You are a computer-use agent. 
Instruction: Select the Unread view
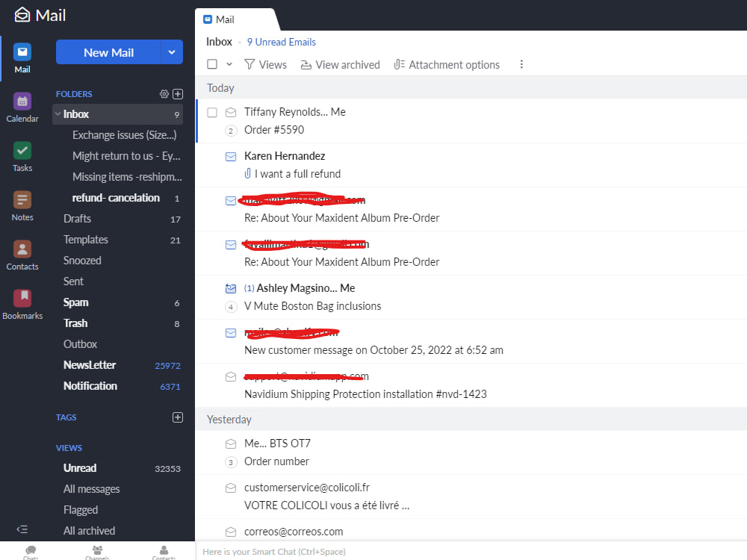118,468
